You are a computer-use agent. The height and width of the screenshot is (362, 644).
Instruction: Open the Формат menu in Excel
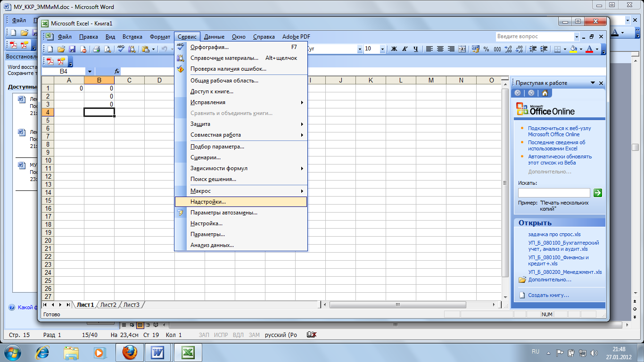[160, 37]
